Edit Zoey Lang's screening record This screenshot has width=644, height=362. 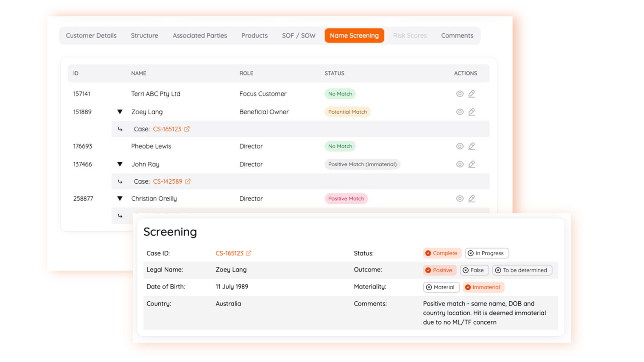(x=472, y=112)
